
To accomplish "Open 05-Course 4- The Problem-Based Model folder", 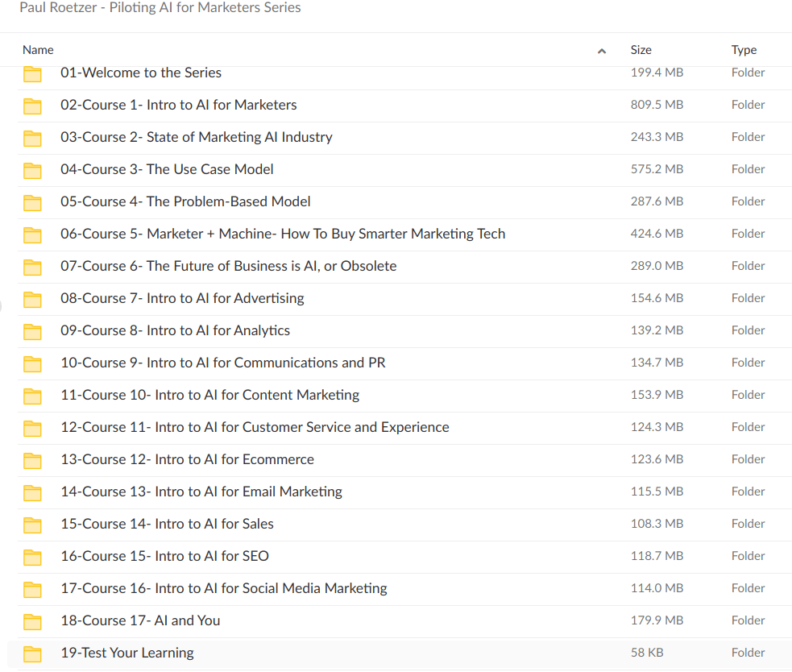I will coord(185,201).
